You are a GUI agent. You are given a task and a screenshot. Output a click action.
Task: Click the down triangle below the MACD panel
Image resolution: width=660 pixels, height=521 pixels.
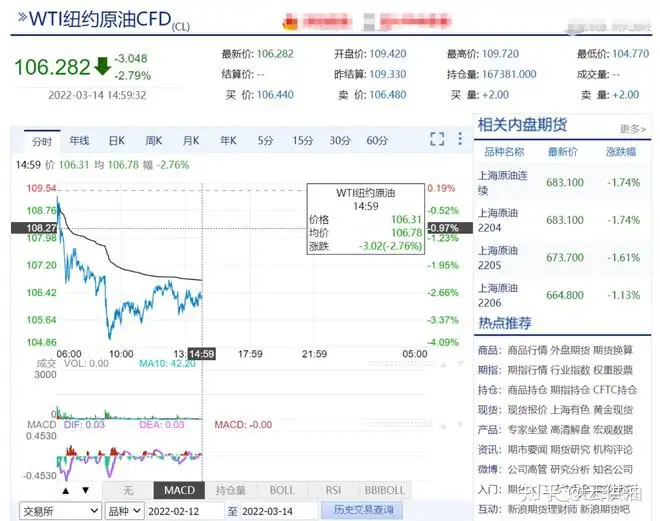tap(85, 490)
